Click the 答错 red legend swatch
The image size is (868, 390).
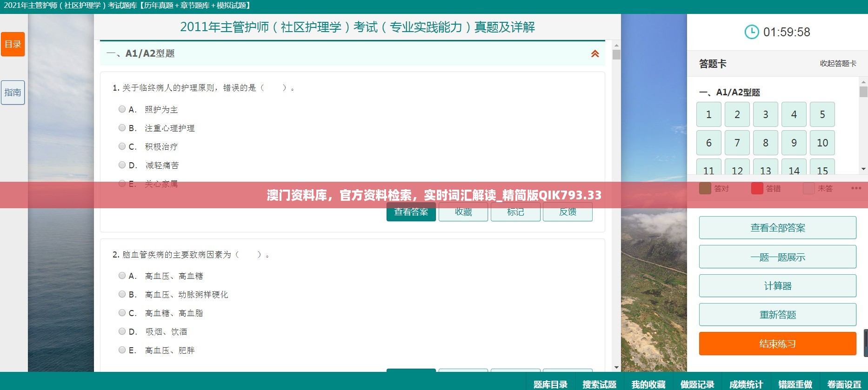[x=757, y=188]
